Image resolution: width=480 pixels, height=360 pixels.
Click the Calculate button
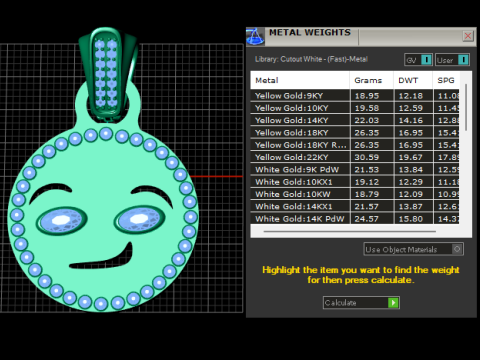[361, 302]
